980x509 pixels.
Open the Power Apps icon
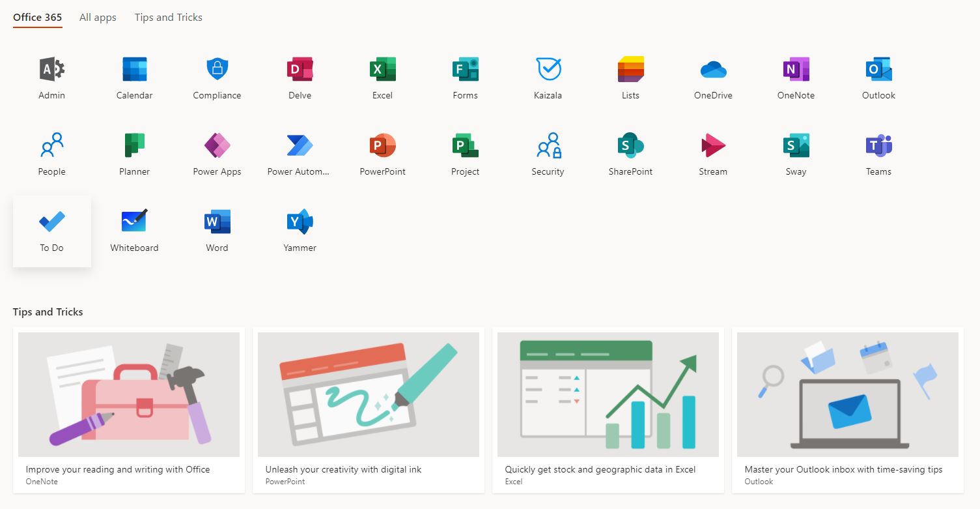tap(217, 145)
